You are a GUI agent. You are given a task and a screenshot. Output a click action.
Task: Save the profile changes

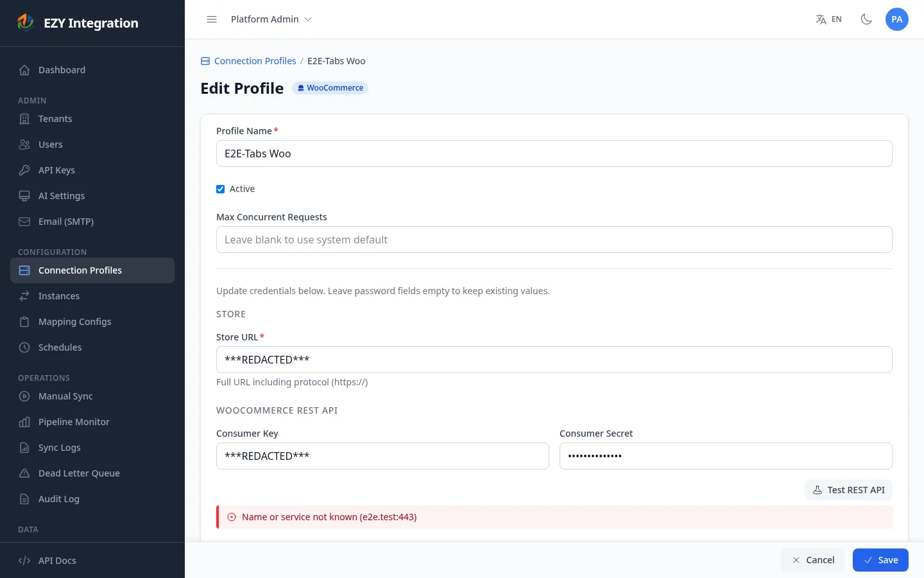880,560
